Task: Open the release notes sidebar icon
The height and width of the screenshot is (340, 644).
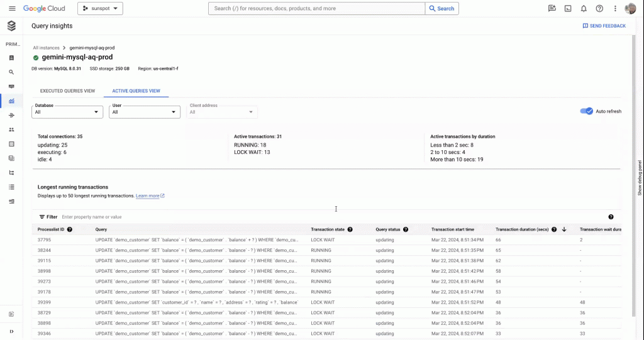Action: tap(11, 314)
